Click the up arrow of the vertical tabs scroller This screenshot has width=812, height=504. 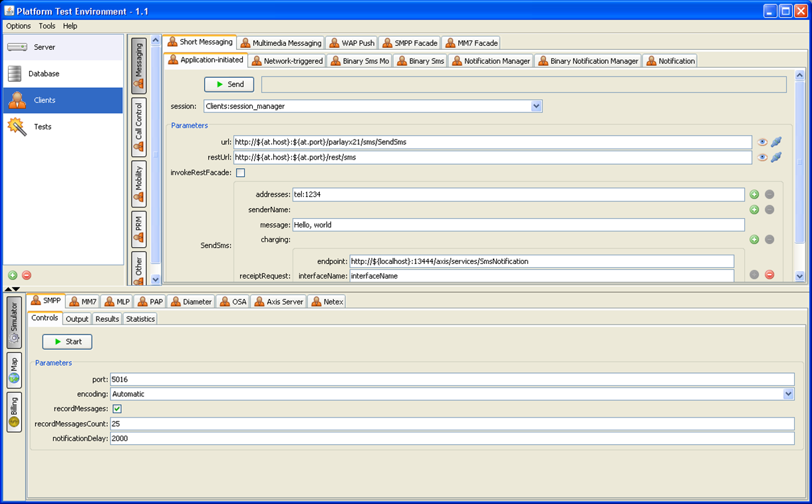click(x=156, y=40)
